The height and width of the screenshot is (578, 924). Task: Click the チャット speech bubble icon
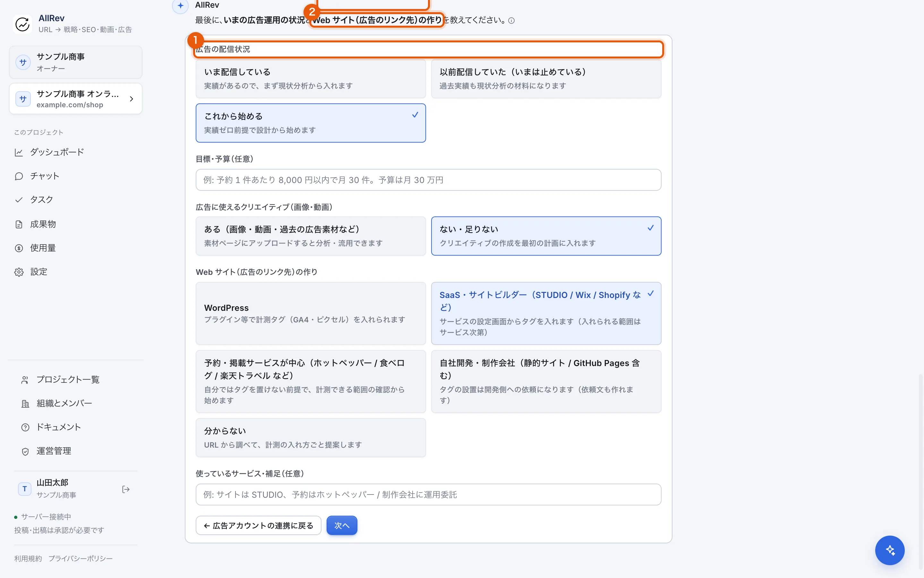click(x=19, y=176)
